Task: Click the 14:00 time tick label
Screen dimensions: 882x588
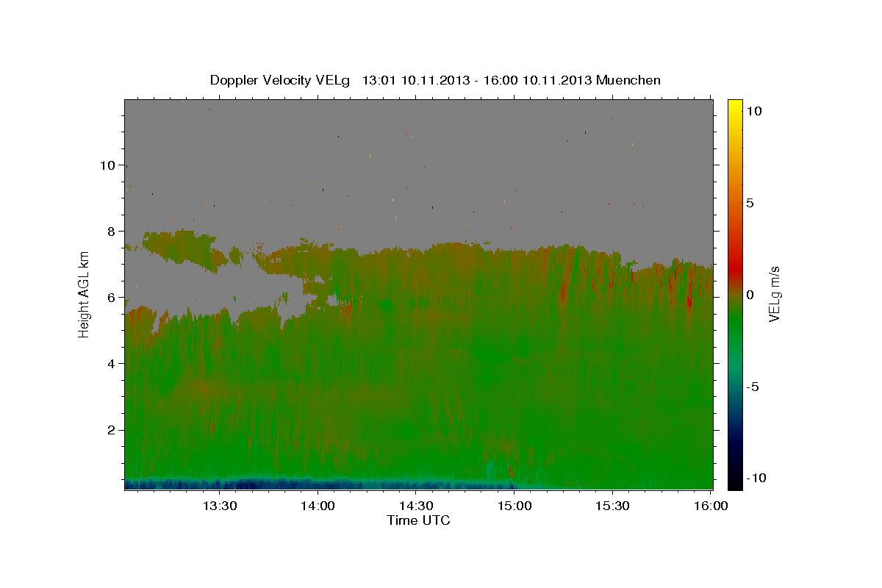Action: point(318,506)
